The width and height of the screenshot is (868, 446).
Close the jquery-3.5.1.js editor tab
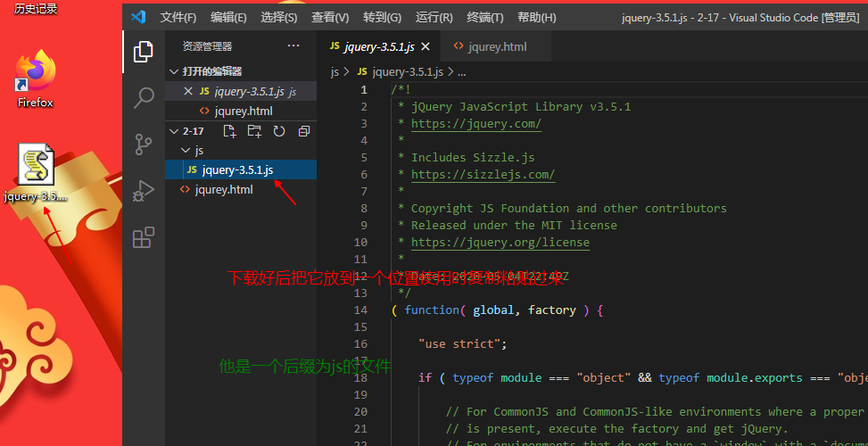[x=426, y=47]
